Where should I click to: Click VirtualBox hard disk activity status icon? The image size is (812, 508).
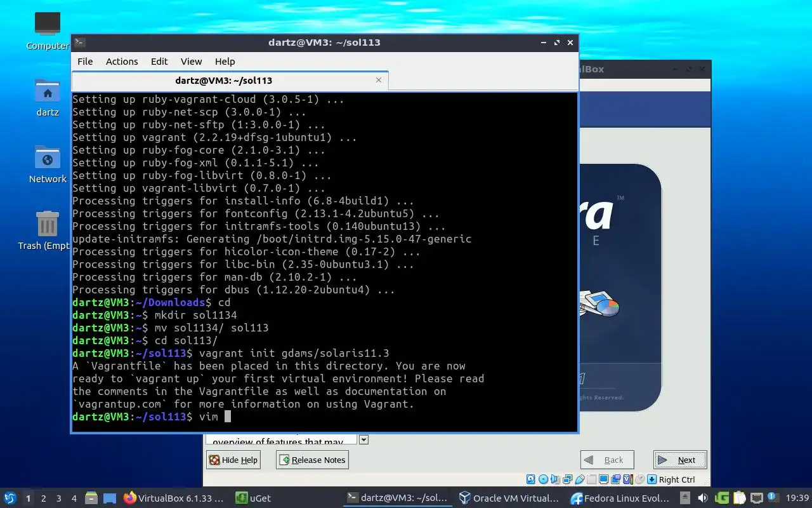[x=531, y=479]
